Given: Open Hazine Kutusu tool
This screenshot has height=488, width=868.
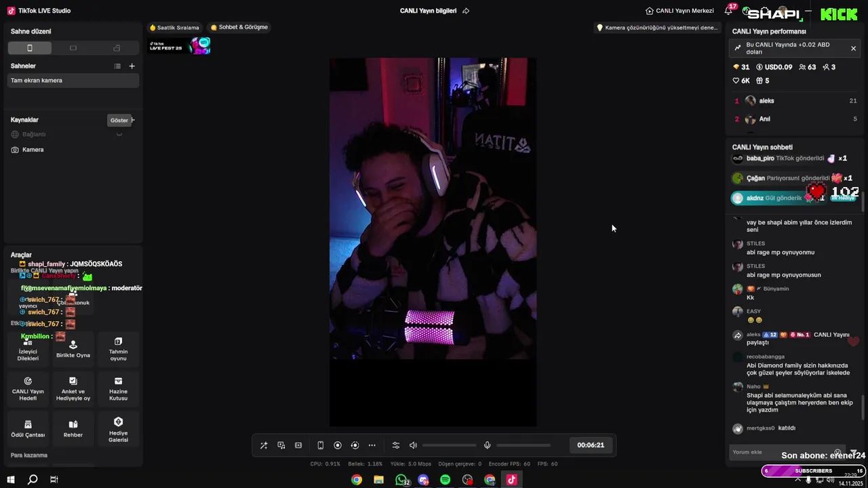Looking at the screenshot, I should coord(118,388).
